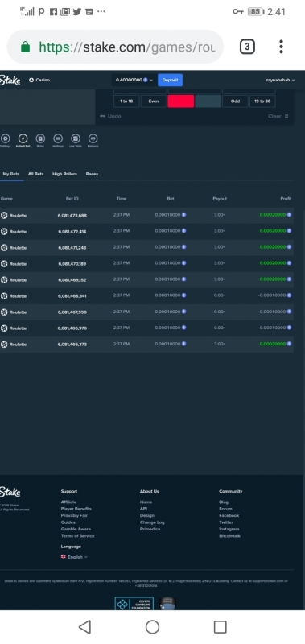
Task: Open the Design link under About Us
Action: coord(147,515)
